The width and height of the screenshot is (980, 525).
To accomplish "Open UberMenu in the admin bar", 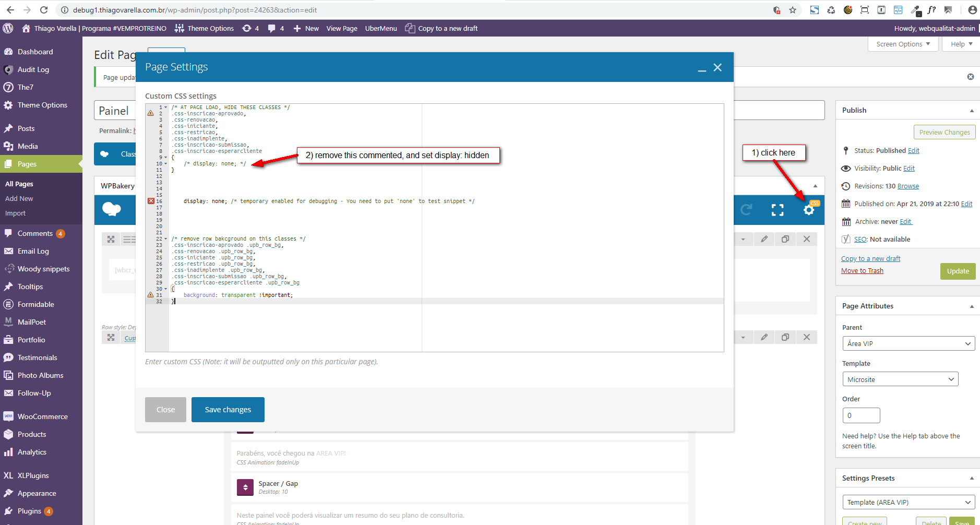I will coord(381,28).
